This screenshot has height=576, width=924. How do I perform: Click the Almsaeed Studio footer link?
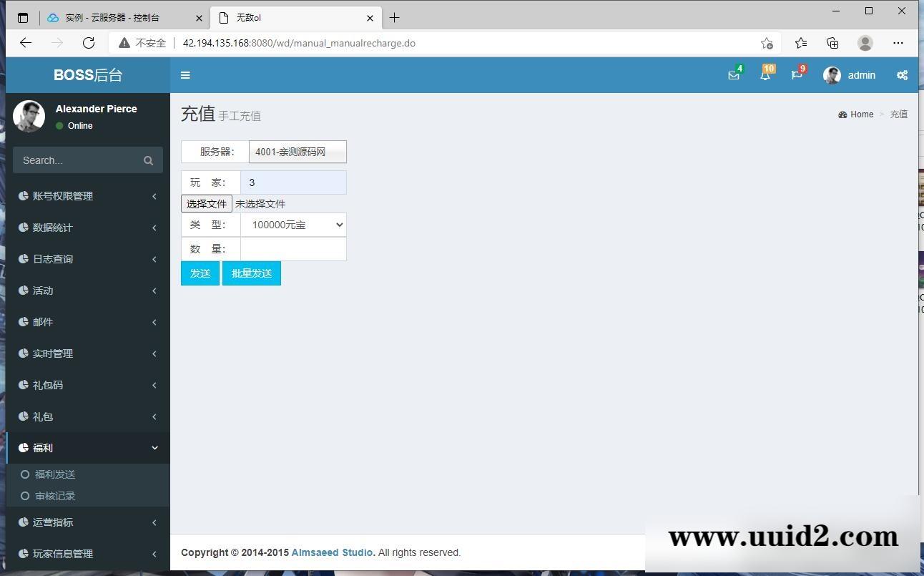[332, 552]
